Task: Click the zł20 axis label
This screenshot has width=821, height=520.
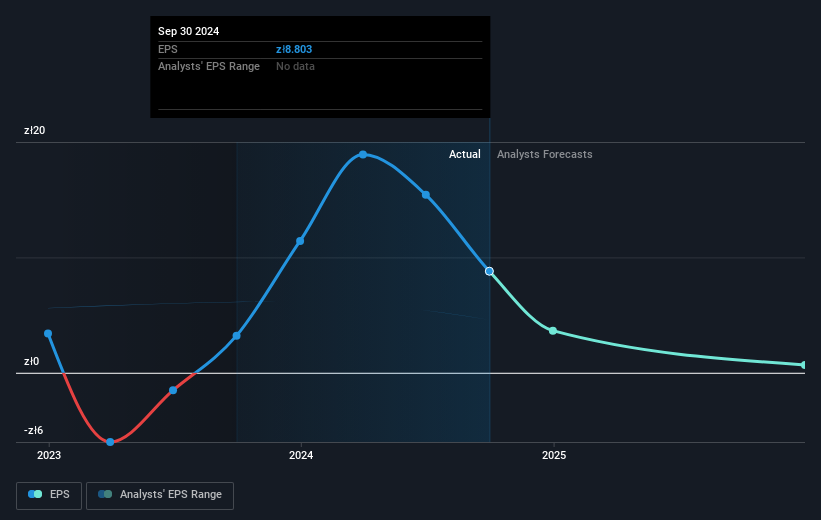Action: (x=35, y=130)
